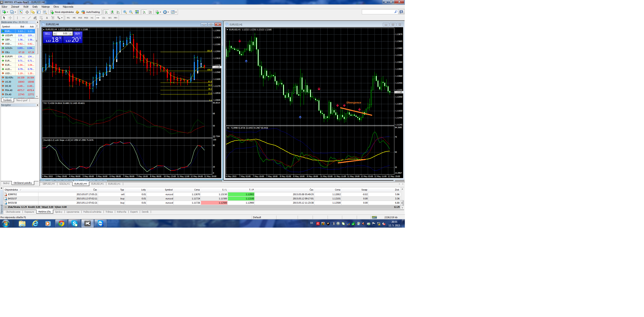This screenshot has height=317, width=644.
Task: Launch MetaEditor with the yellow book icon
Action: tap(77, 12)
